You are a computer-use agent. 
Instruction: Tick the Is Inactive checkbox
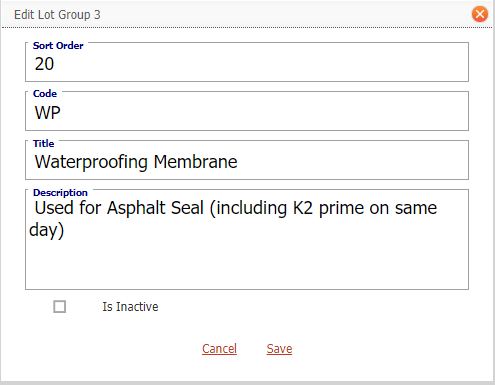(60, 307)
